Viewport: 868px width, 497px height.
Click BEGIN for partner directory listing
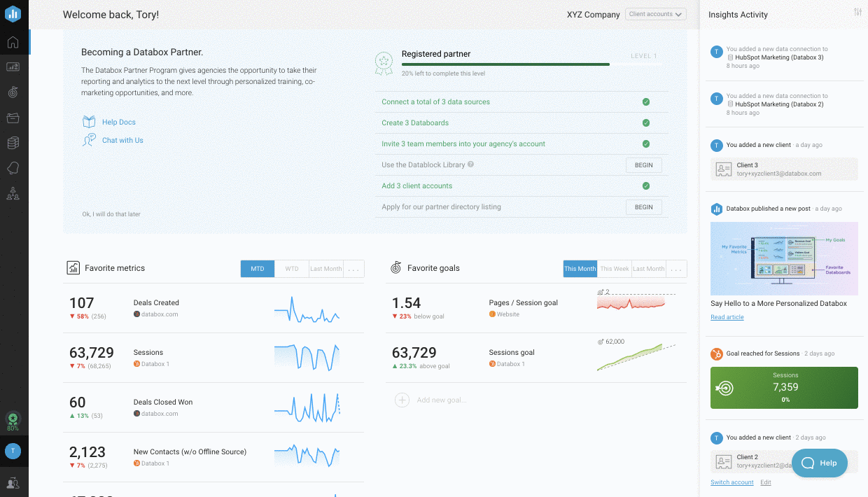click(x=643, y=207)
